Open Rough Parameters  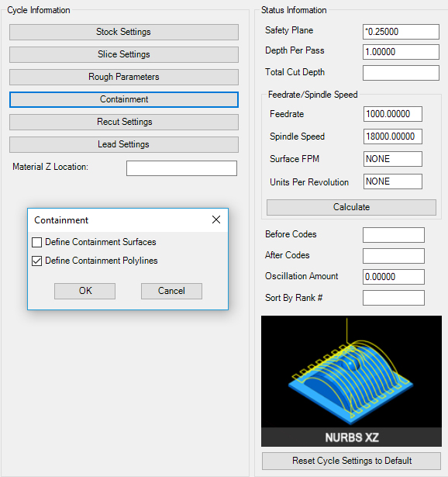click(x=124, y=77)
